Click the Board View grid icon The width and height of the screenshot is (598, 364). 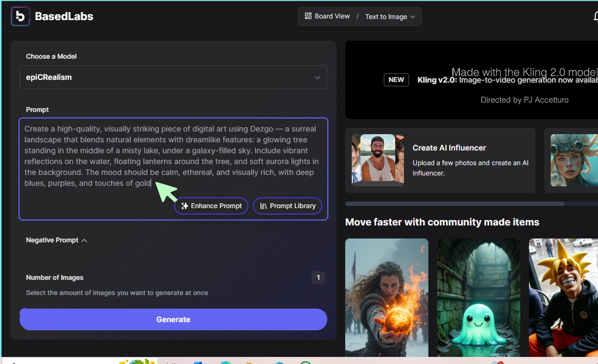pyautogui.click(x=308, y=16)
